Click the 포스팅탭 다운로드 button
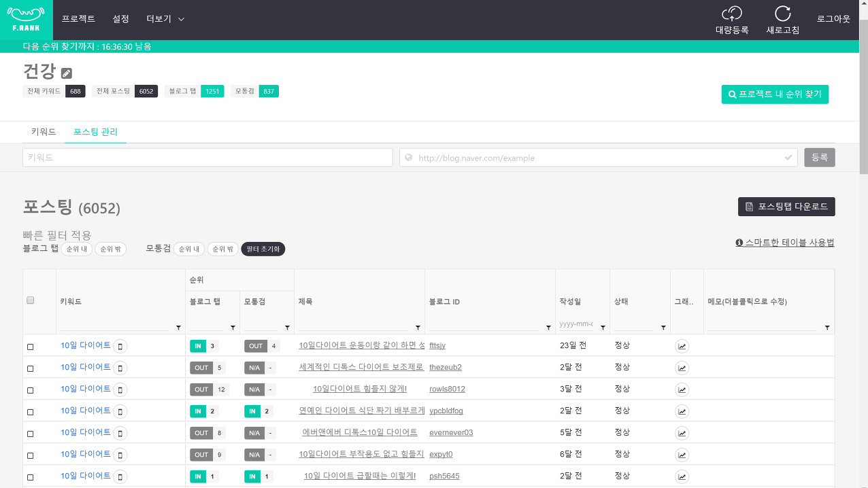 pos(786,207)
